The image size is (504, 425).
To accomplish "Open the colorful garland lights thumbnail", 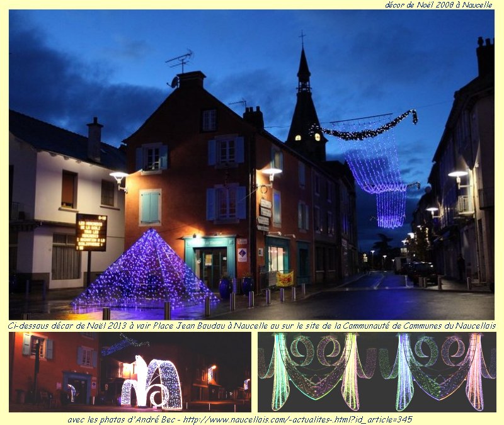I will 376,372.
